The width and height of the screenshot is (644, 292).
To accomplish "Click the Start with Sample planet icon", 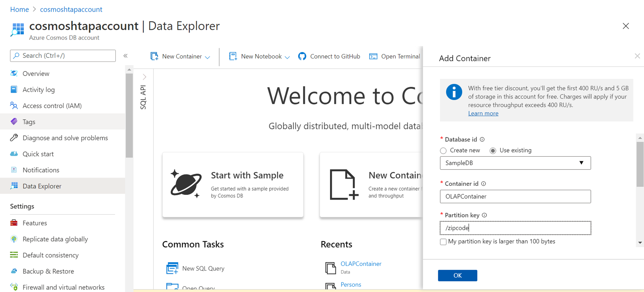I will [x=186, y=183].
